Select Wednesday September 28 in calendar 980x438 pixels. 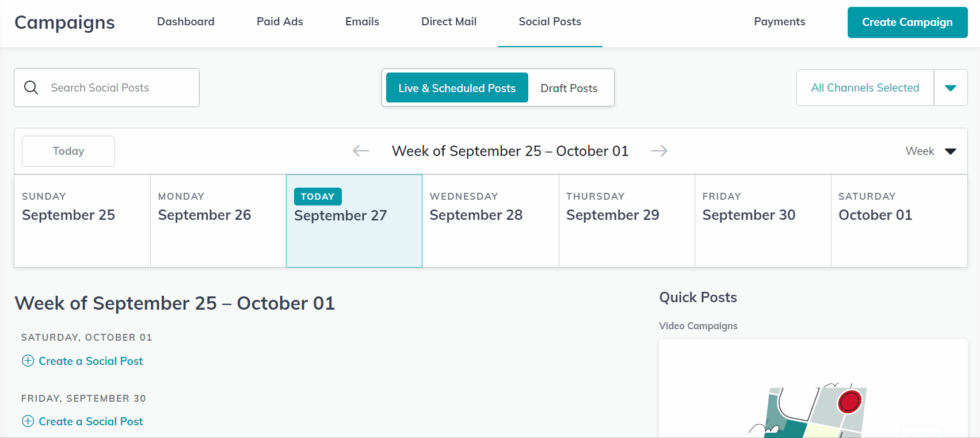click(x=490, y=221)
